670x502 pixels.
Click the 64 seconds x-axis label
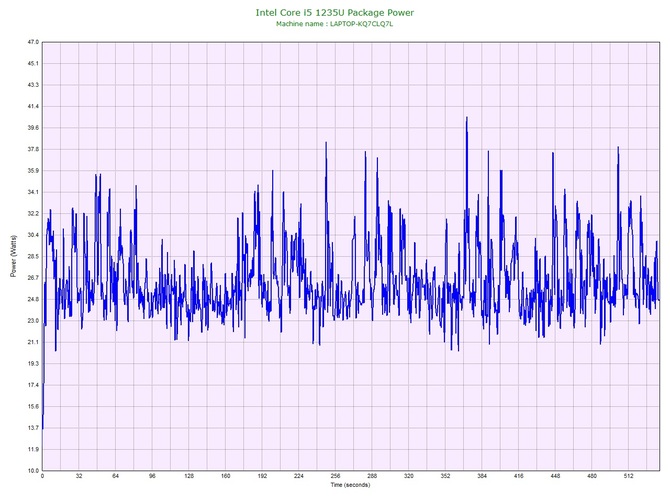click(115, 476)
